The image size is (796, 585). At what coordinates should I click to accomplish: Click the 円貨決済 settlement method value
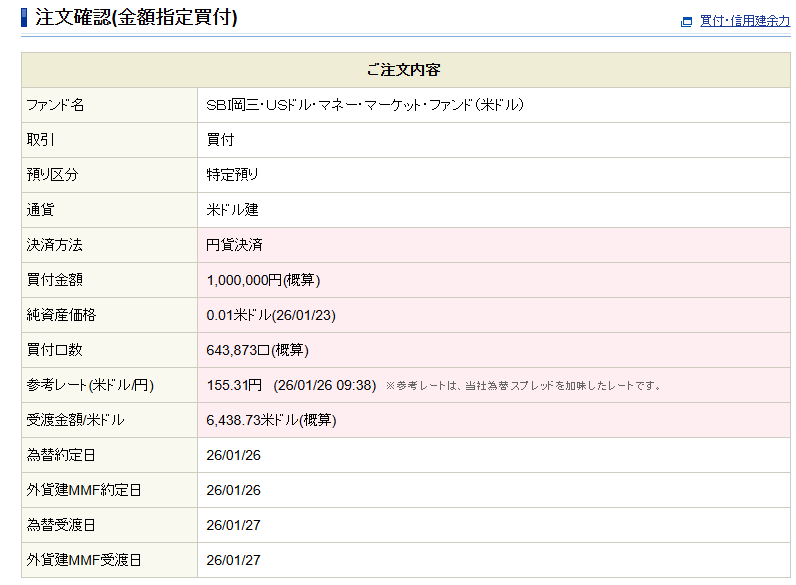[234, 245]
